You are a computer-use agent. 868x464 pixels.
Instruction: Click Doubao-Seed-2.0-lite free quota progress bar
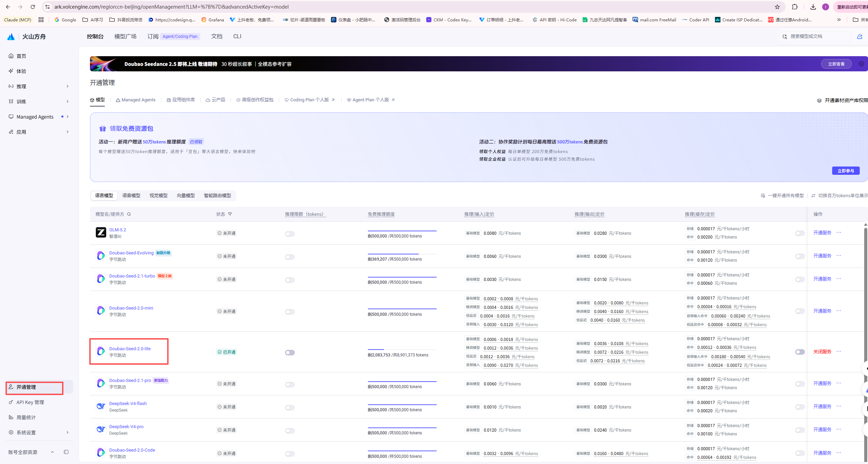402,350
